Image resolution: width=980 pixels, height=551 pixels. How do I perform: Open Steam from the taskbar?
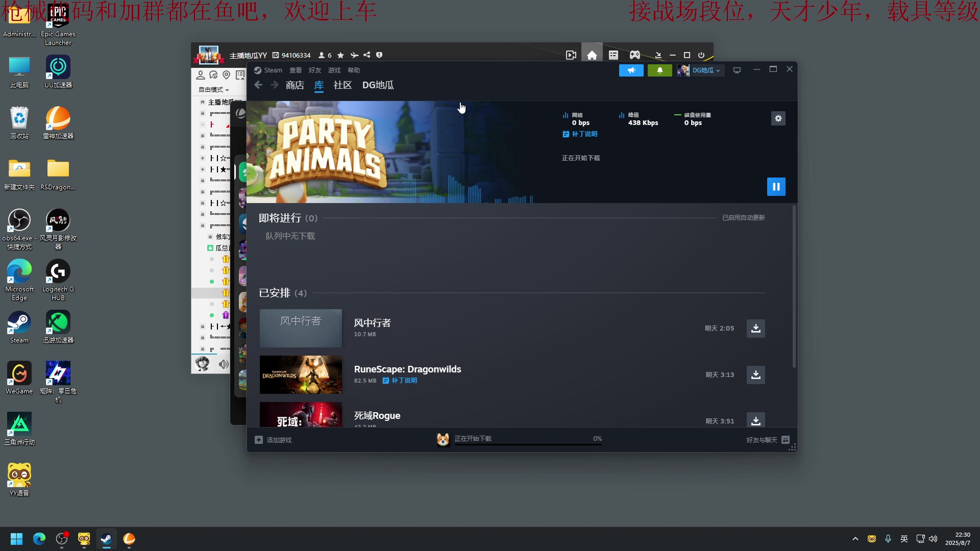click(106, 539)
